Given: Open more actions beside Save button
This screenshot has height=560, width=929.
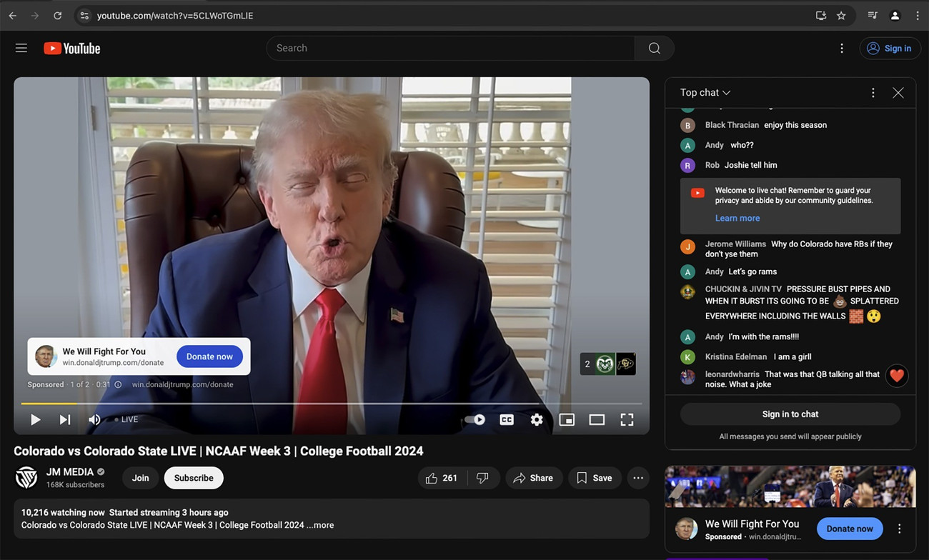Looking at the screenshot, I should pyautogui.click(x=638, y=478).
